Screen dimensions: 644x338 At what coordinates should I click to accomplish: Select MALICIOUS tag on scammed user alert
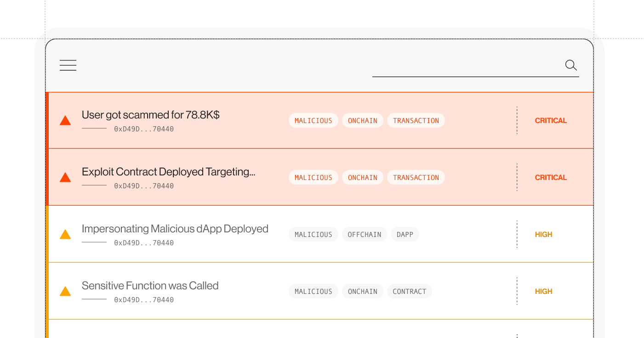(x=313, y=121)
